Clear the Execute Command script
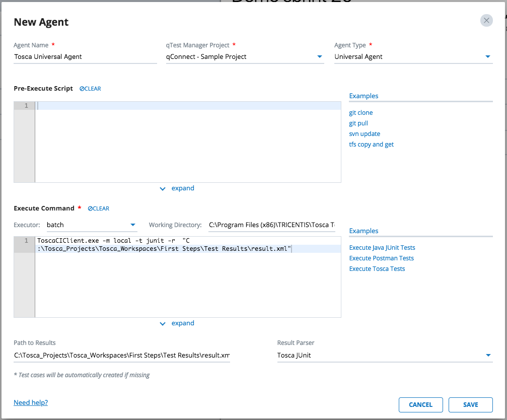 point(98,208)
